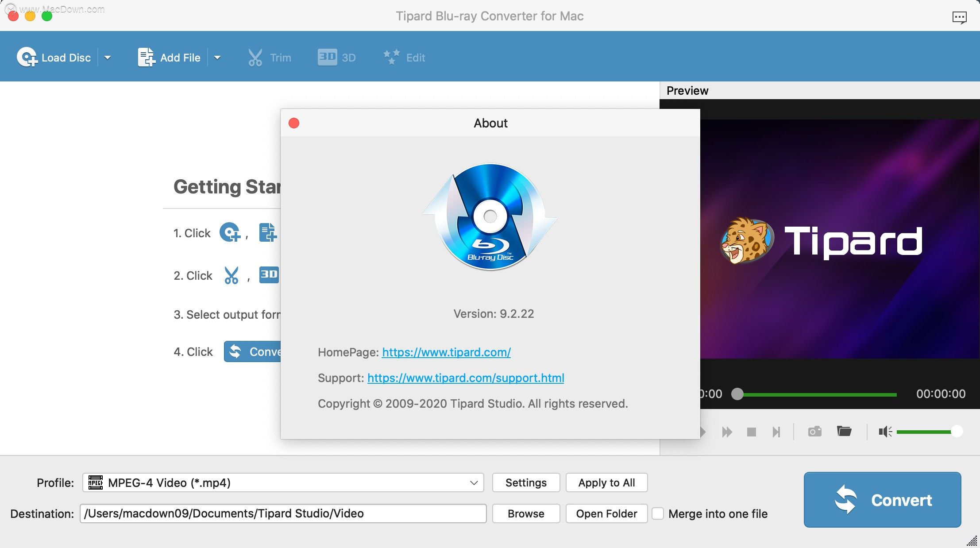This screenshot has height=548, width=980.
Task: Click Open Folder button
Action: point(606,513)
